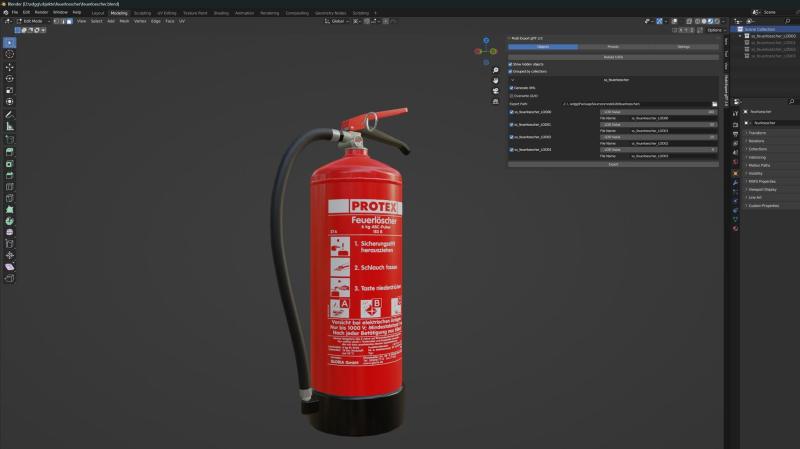This screenshot has width=800, height=449.
Task: Select the Poly Build tool
Action: (10, 210)
